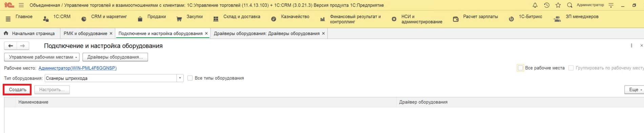Close the Драйверы оборудования tab
644x133 pixels.
click(x=323, y=33)
